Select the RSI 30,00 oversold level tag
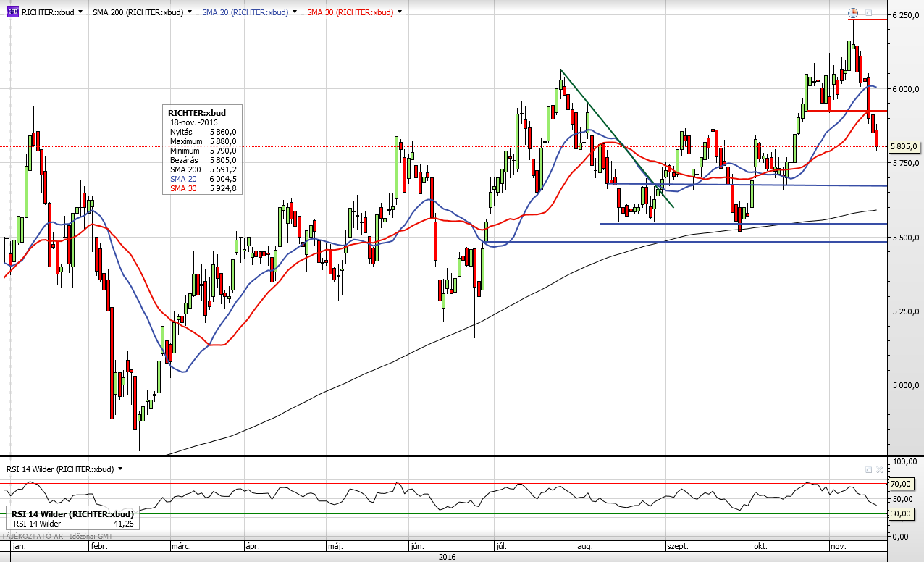This screenshot has height=562, width=924. point(903,513)
